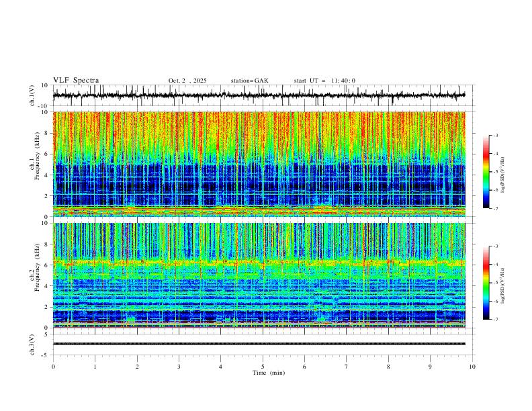Click time-axis tick label '9'
Screen dimensions: 532x411
[430, 367]
